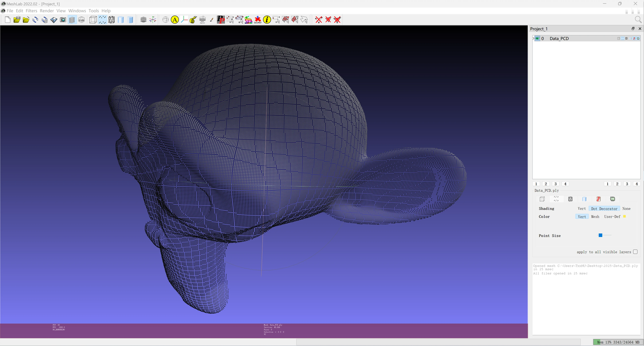Screen dimensions: 644x346
Task: Enable Points rendering in the toolbar
Action: click(x=102, y=20)
